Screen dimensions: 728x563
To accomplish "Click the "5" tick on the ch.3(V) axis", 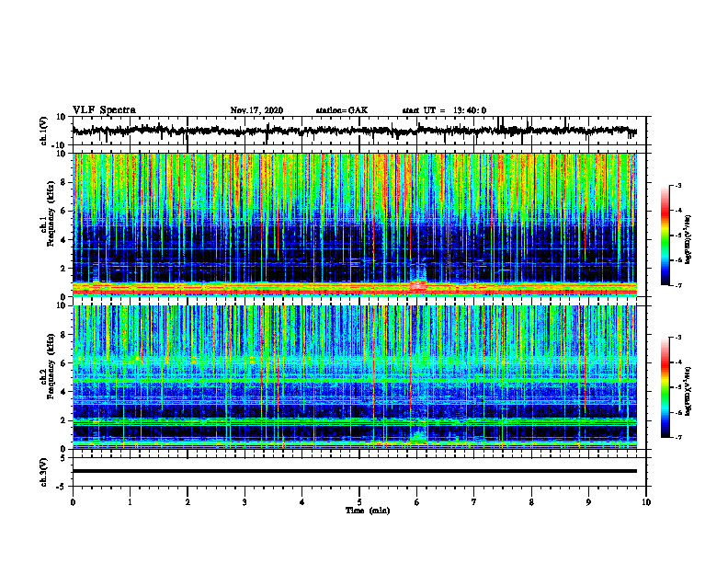I will click(x=64, y=458).
